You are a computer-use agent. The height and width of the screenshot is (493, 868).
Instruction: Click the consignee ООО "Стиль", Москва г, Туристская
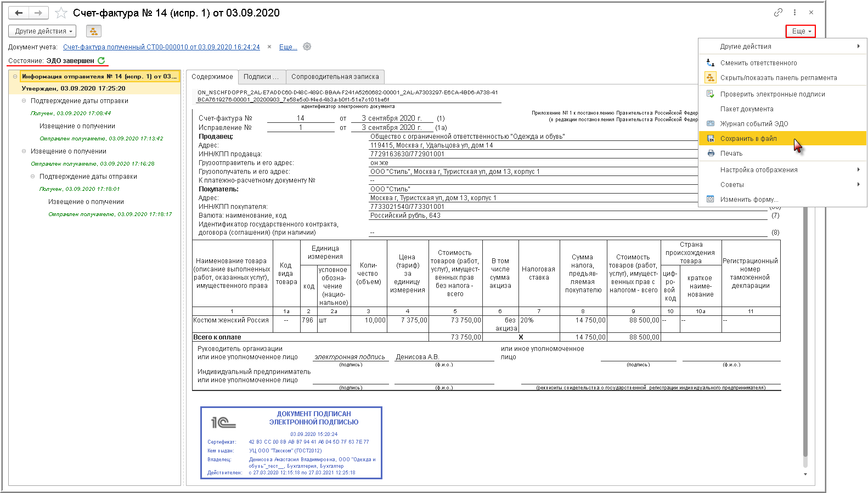[x=455, y=172]
